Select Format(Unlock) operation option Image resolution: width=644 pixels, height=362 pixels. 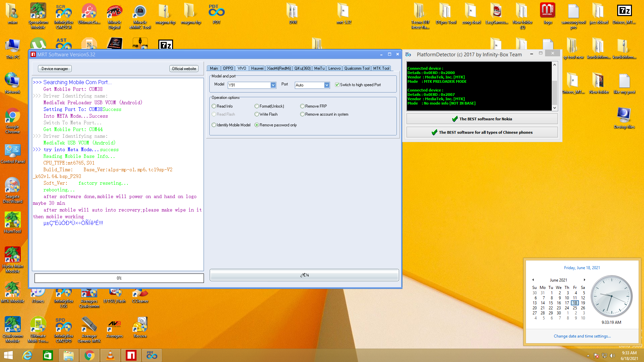pyautogui.click(x=269, y=106)
